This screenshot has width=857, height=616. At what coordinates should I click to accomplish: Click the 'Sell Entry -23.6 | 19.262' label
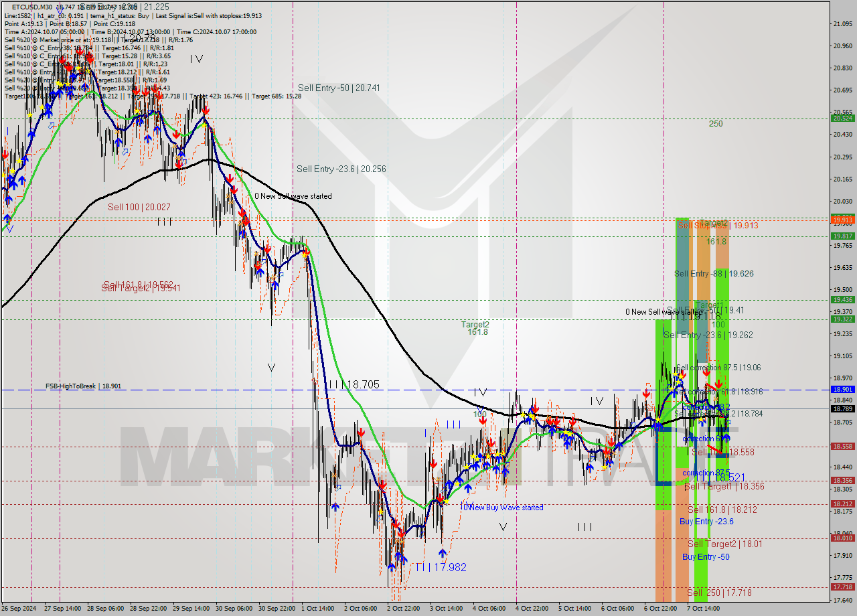[708, 335]
